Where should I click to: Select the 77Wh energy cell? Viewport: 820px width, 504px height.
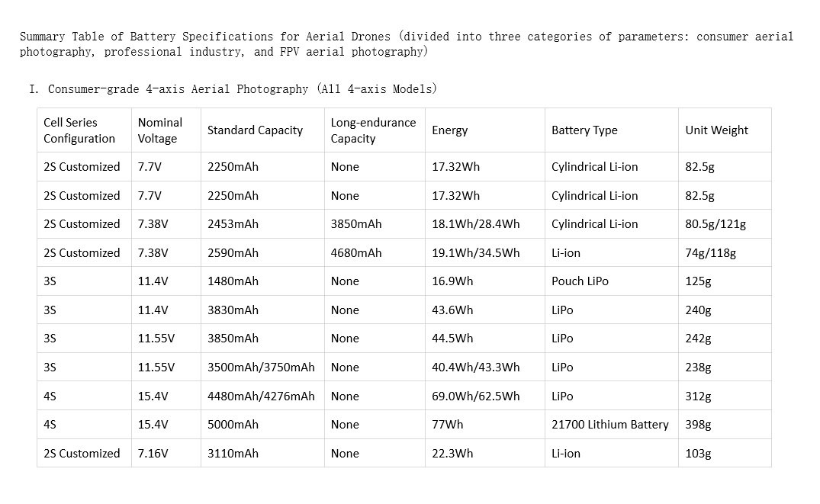point(485,425)
